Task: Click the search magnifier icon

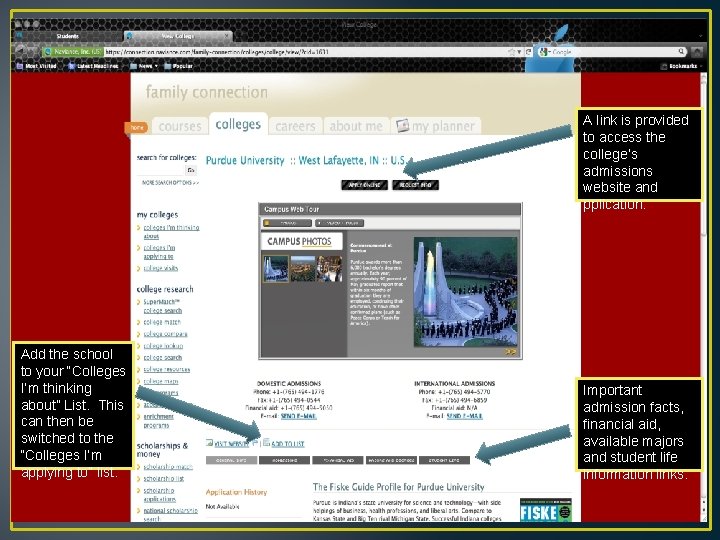Action: (x=681, y=51)
